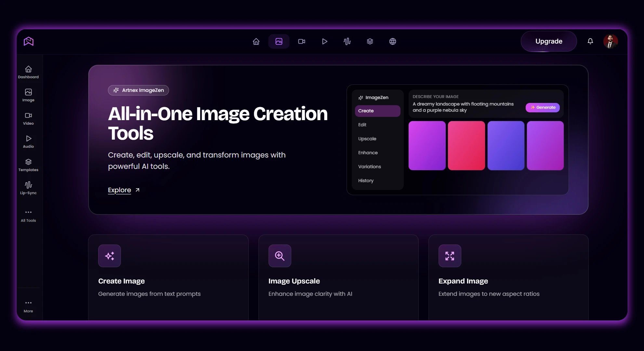Select Upscale in the ImageZen menu
This screenshot has width=644, height=351.
pos(377,139)
